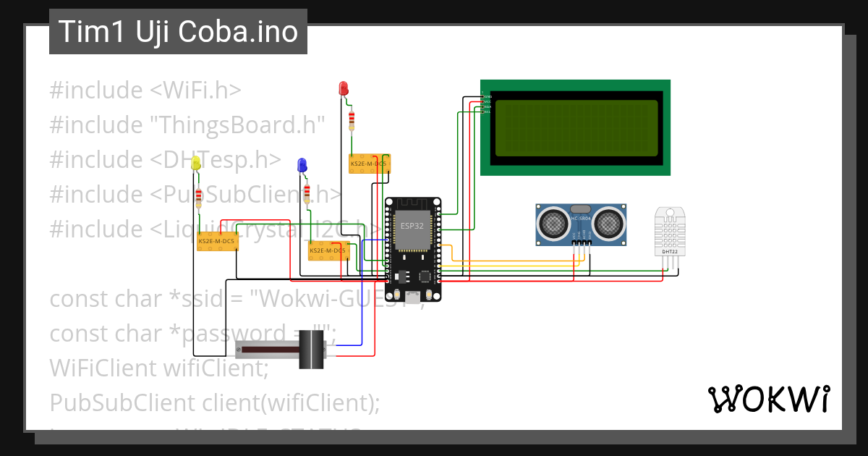The width and height of the screenshot is (868, 456).
Task: Click the resistor below the red LED
Action: click(352, 119)
